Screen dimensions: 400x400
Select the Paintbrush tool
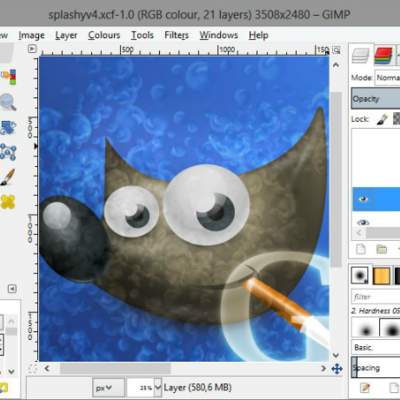point(8,177)
